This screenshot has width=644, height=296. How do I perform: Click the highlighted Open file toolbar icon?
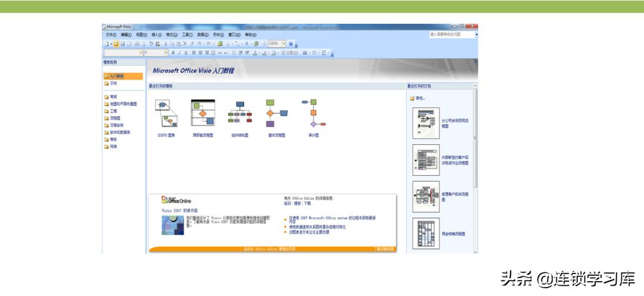click(x=116, y=44)
